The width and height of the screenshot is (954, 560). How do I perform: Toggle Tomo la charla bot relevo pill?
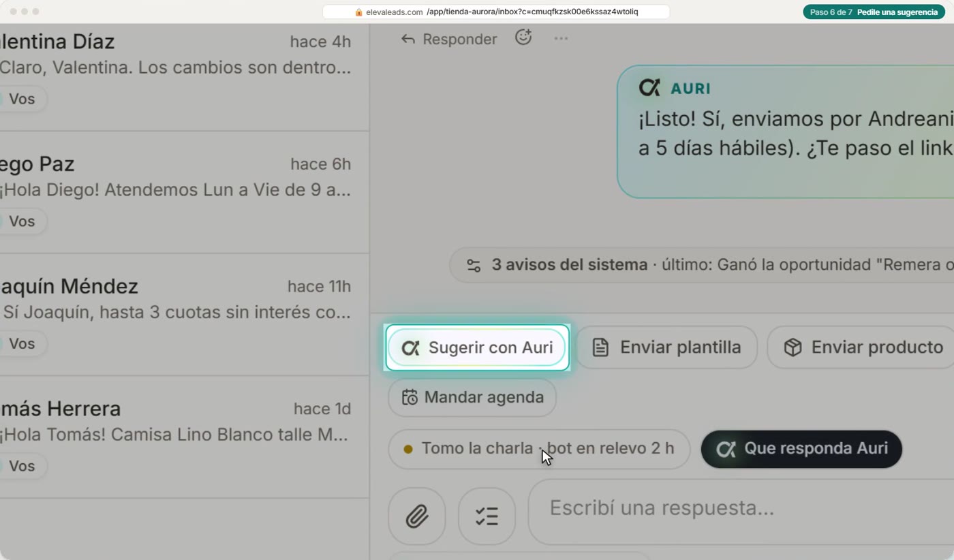coord(539,449)
